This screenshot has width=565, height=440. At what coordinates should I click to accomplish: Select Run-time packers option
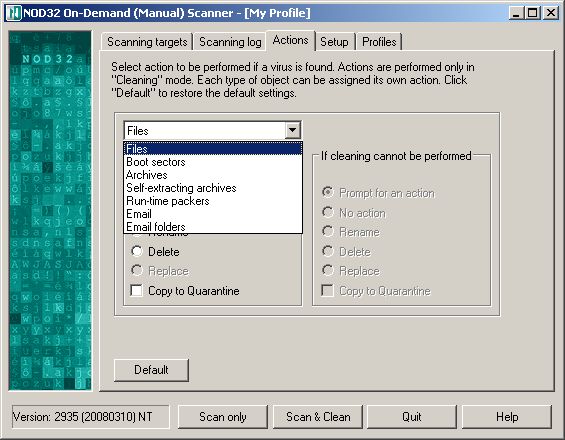tap(213, 201)
